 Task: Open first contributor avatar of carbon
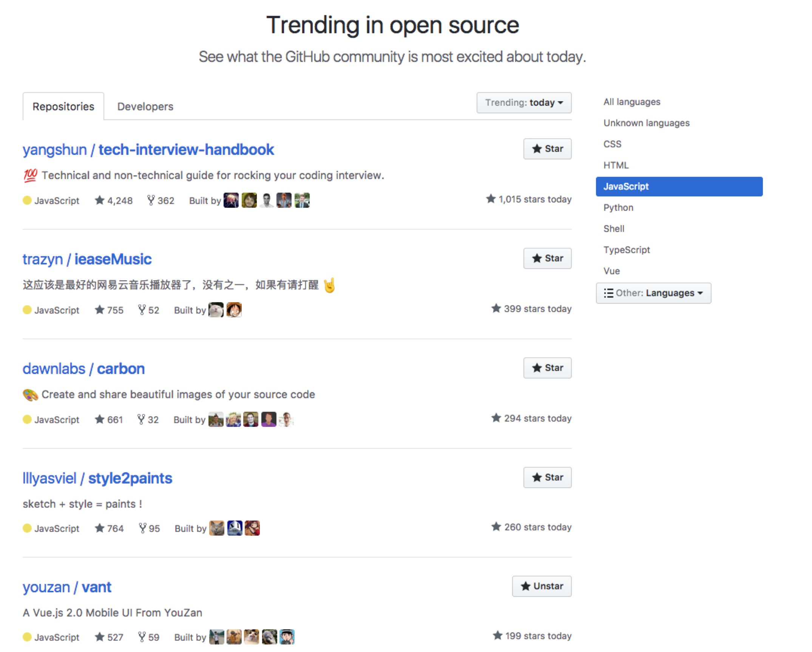[x=216, y=419]
